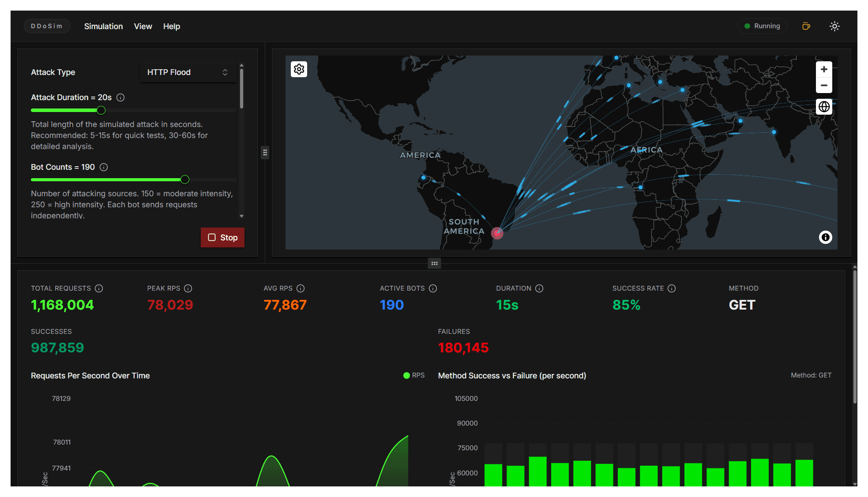Open the HTTP Flood attack type dropdown
868x497 pixels.
(x=188, y=72)
